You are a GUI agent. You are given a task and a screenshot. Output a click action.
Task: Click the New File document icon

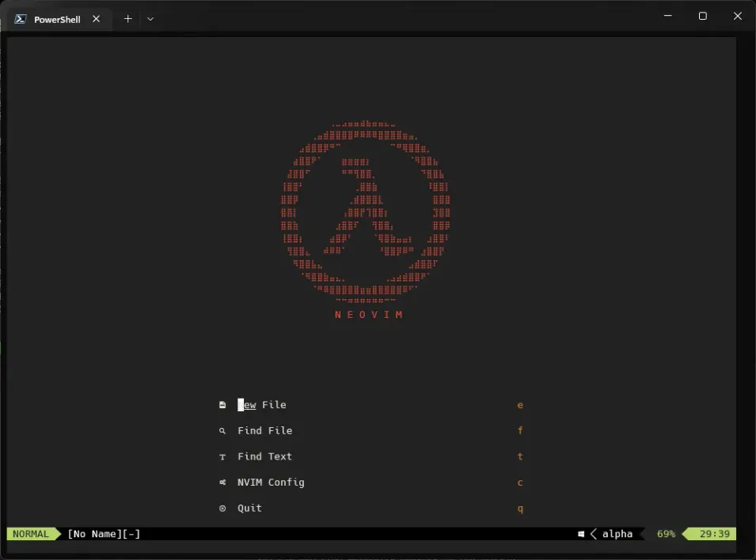pos(222,404)
